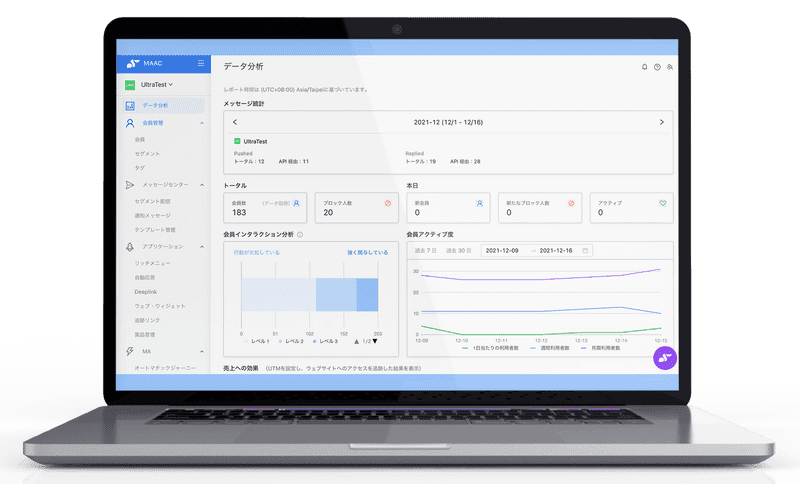Toggle レベル 1 legend item in interaction chart

[258, 342]
